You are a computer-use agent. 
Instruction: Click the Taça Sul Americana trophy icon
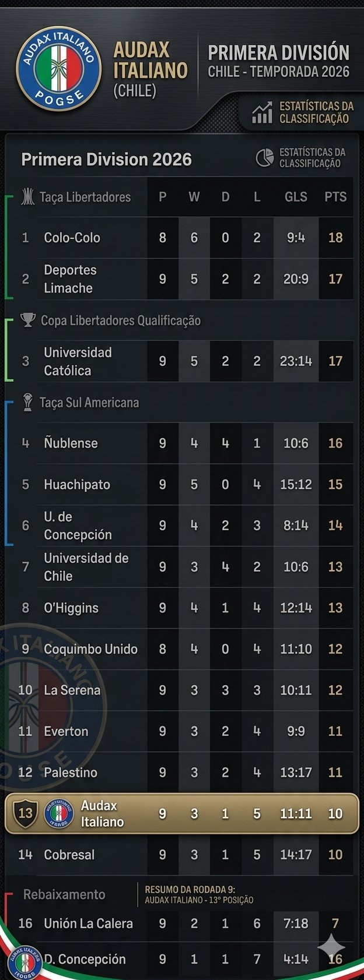pyautogui.click(x=27, y=402)
